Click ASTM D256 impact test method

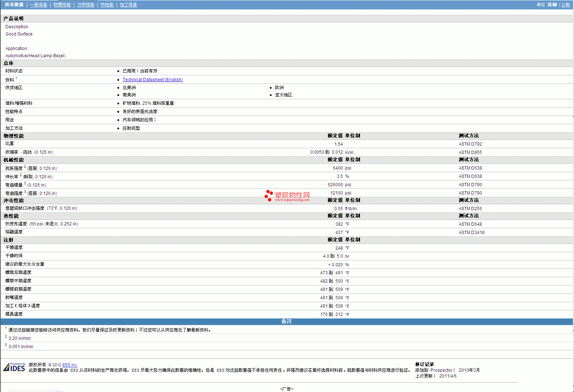pos(470,209)
